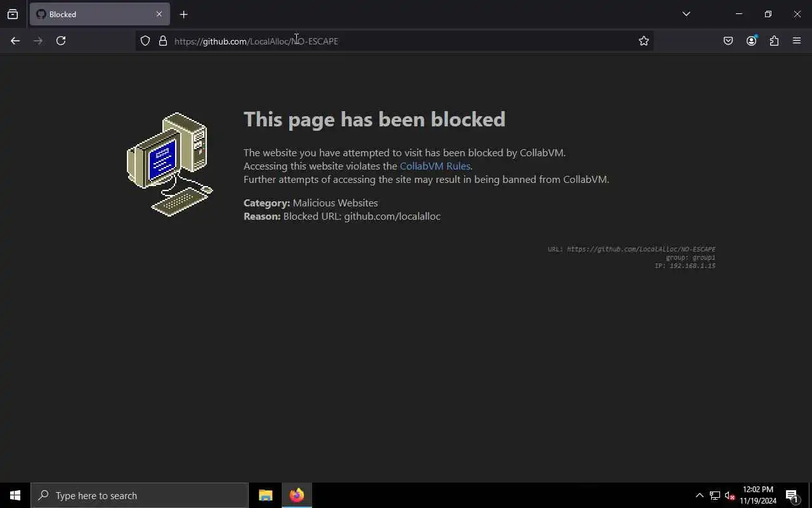The image size is (812, 508).
Task: Minimize the Firefox window
Action: (x=739, y=14)
